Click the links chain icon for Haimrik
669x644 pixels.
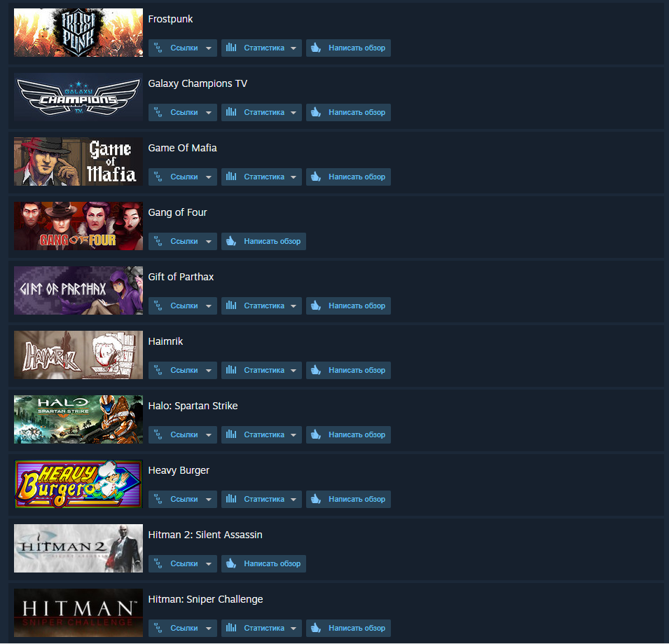click(158, 369)
